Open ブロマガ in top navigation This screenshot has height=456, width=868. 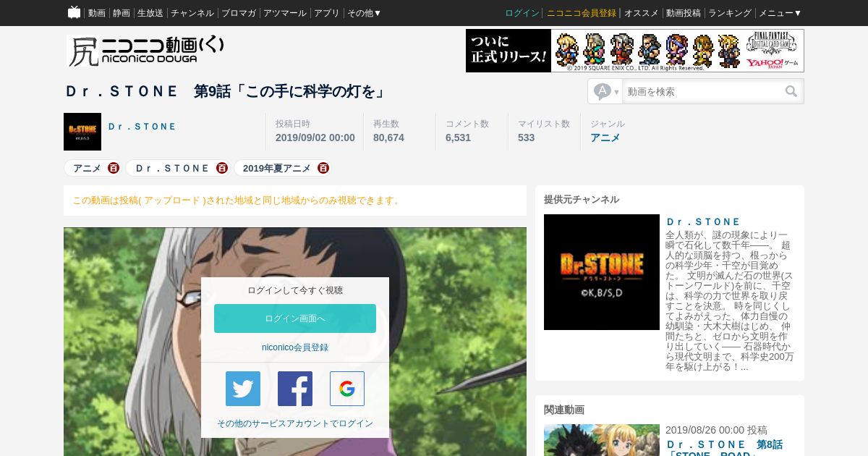click(239, 13)
